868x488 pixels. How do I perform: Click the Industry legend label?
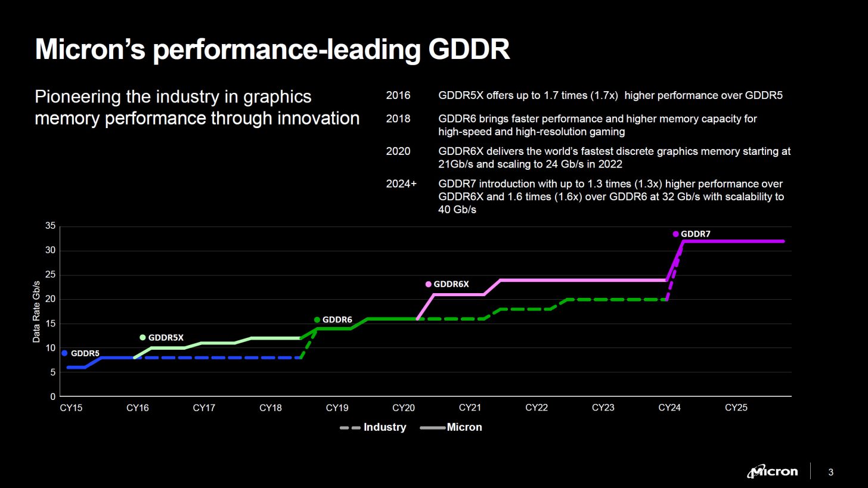(385, 427)
